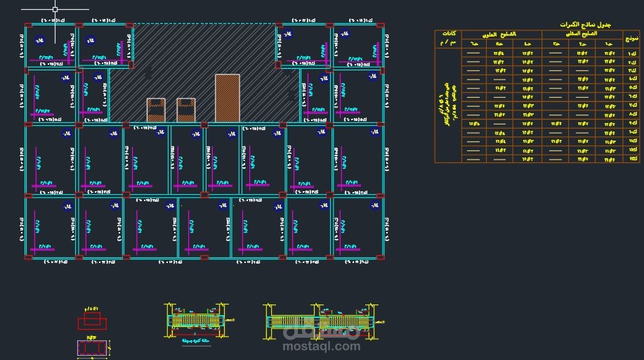Select row label "ك ٩" in beam table

633,123
